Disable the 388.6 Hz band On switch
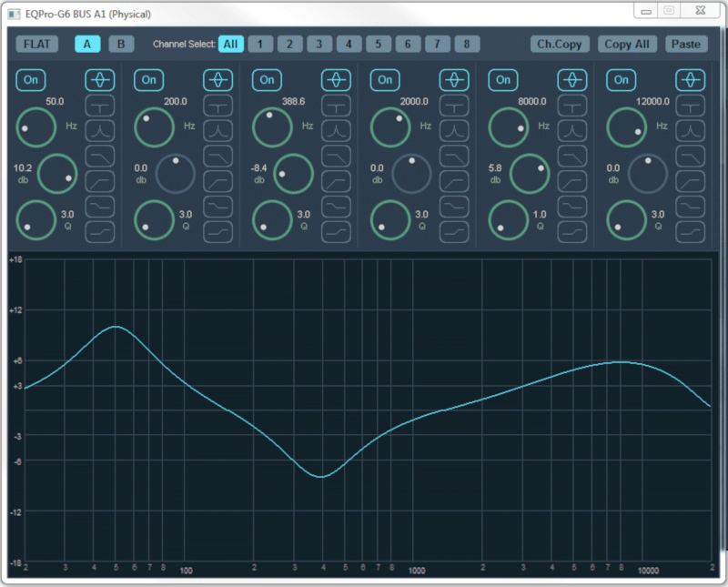 267,80
